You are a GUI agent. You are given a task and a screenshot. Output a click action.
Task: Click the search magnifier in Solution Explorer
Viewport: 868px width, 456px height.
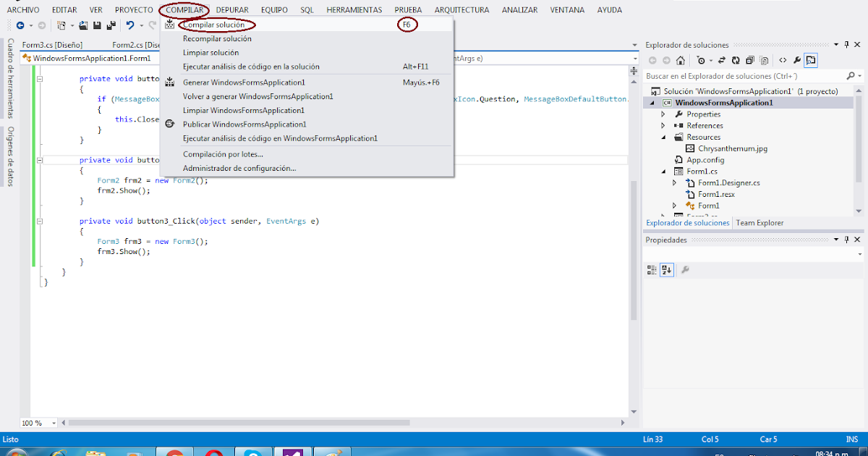tap(851, 76)
